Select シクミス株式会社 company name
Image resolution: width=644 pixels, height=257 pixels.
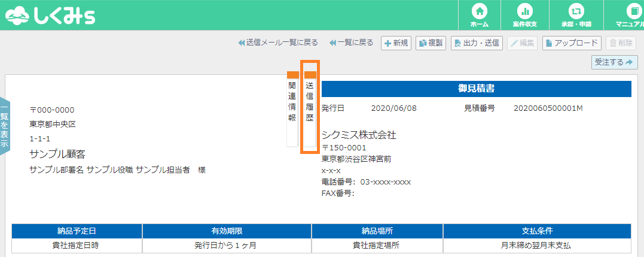[359, 135]
